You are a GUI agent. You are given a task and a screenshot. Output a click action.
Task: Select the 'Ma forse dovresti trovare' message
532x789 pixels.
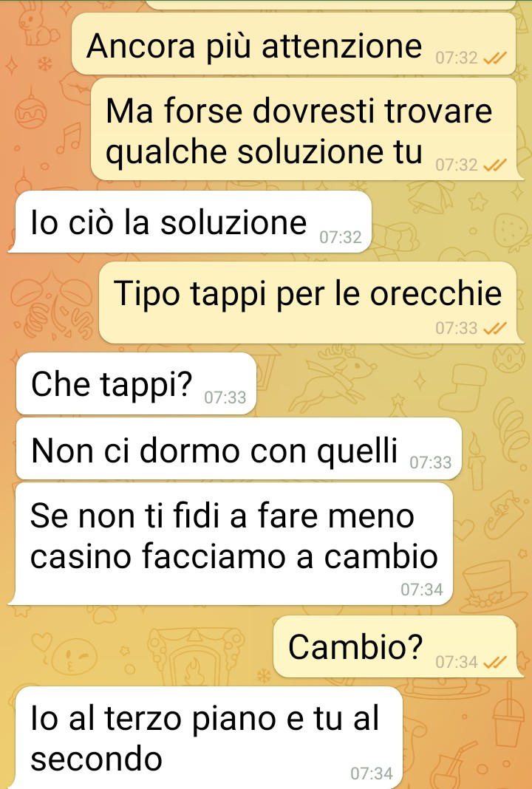point(304,129)
